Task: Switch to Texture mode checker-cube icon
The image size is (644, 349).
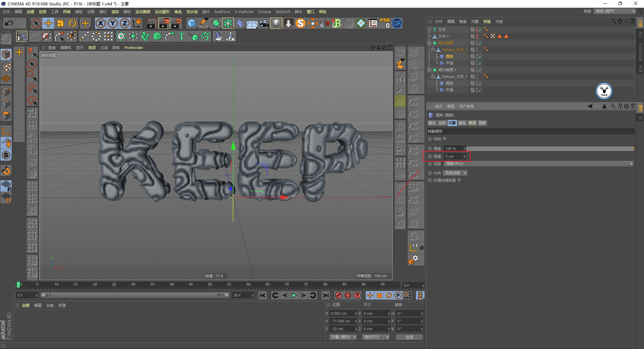Action: (6, 66)
